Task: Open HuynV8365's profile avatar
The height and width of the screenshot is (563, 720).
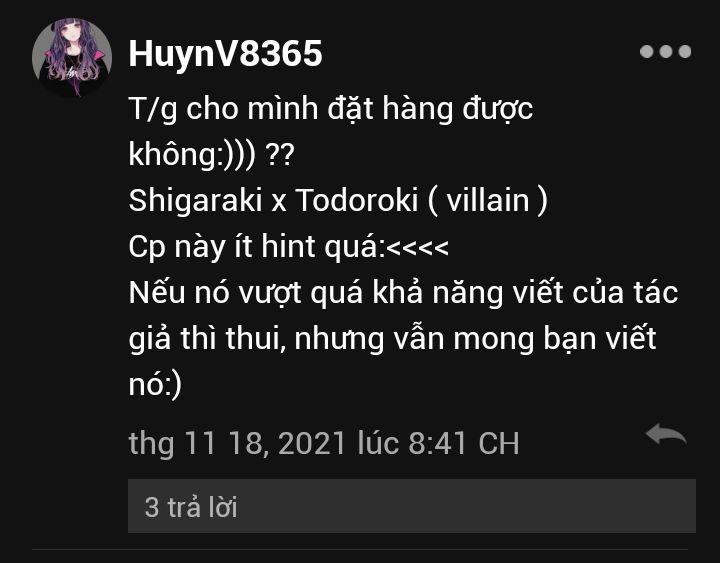Action: coord(72,57)
